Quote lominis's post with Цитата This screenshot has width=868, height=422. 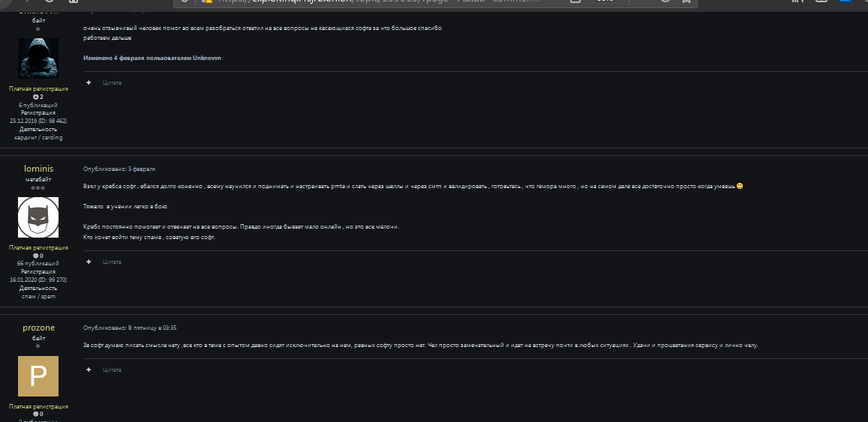point(112,262)
